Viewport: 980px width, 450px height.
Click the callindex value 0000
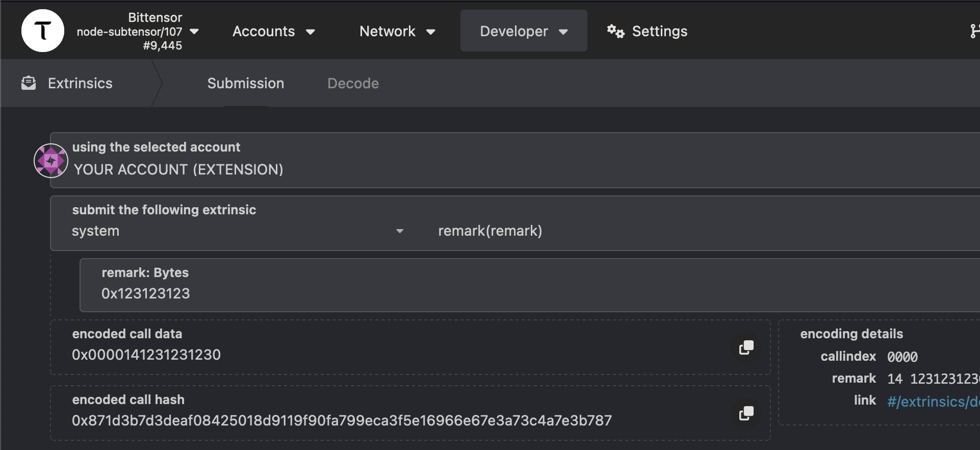point(902,357)
